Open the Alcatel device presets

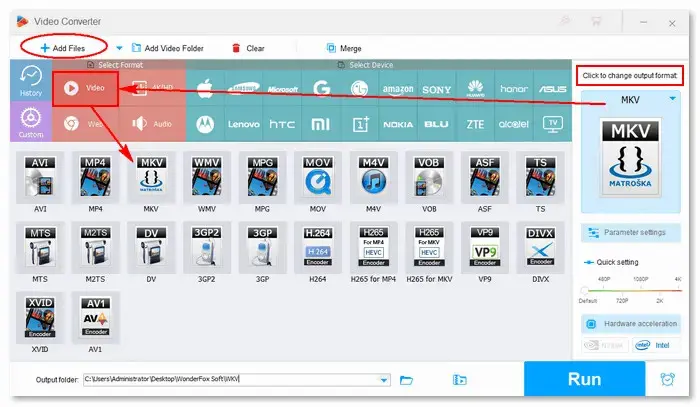513,124
